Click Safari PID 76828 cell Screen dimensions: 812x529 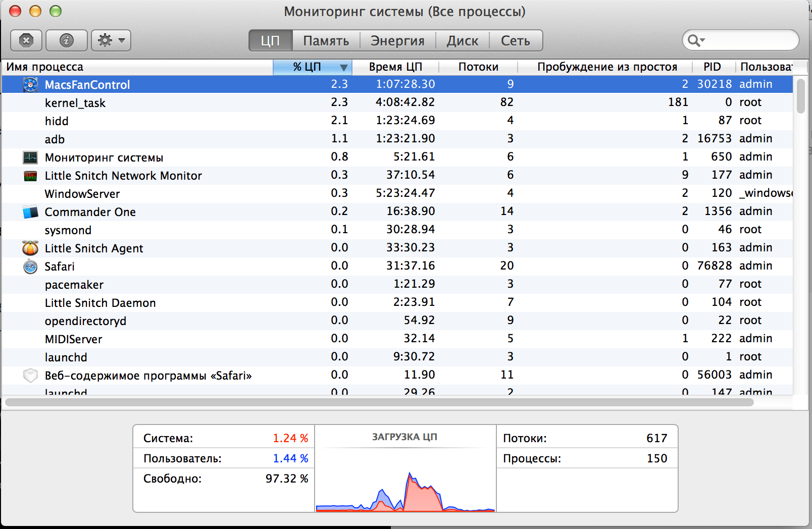click(x=715, y=266)
